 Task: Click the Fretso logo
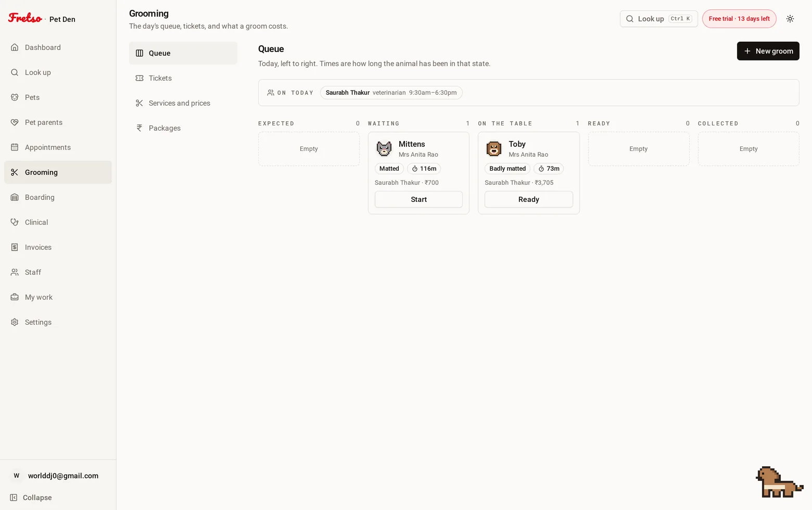25,18
